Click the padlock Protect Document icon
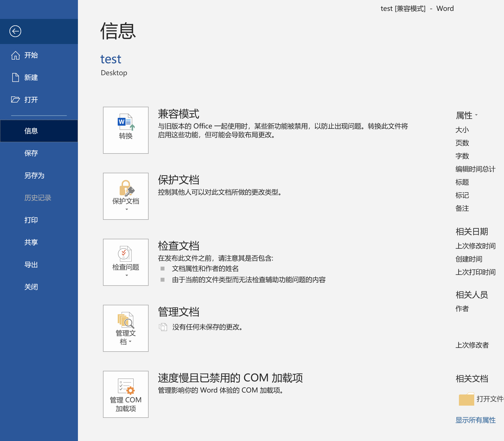Viewport: 504px width, 441px height. (x=126, y=188)
